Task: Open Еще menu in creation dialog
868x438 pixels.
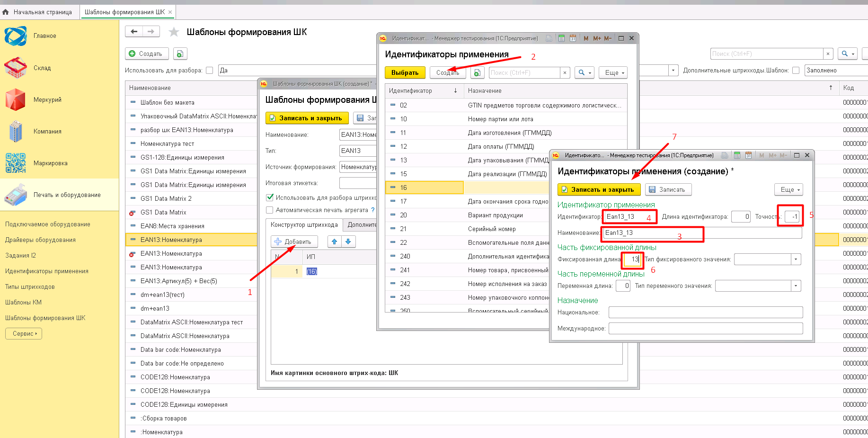Action: point(788,189)
